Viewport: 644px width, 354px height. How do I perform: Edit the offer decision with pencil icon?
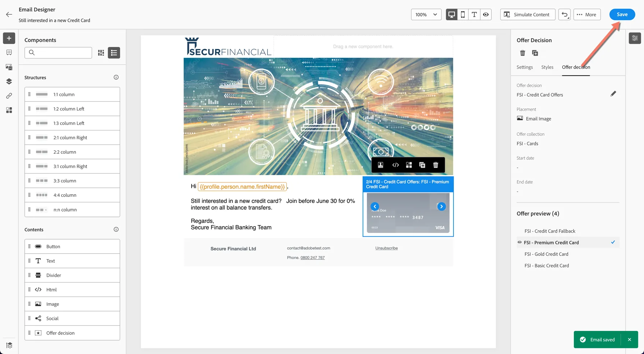pos(613,94)
